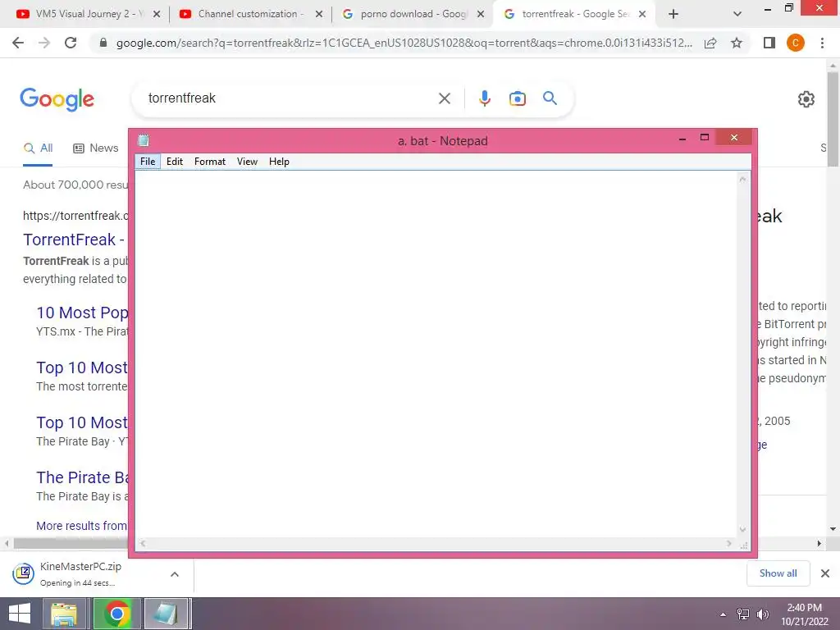Open the View menu in Notepad
This screenshot has height=630, width=840.
tap(247, 162)
